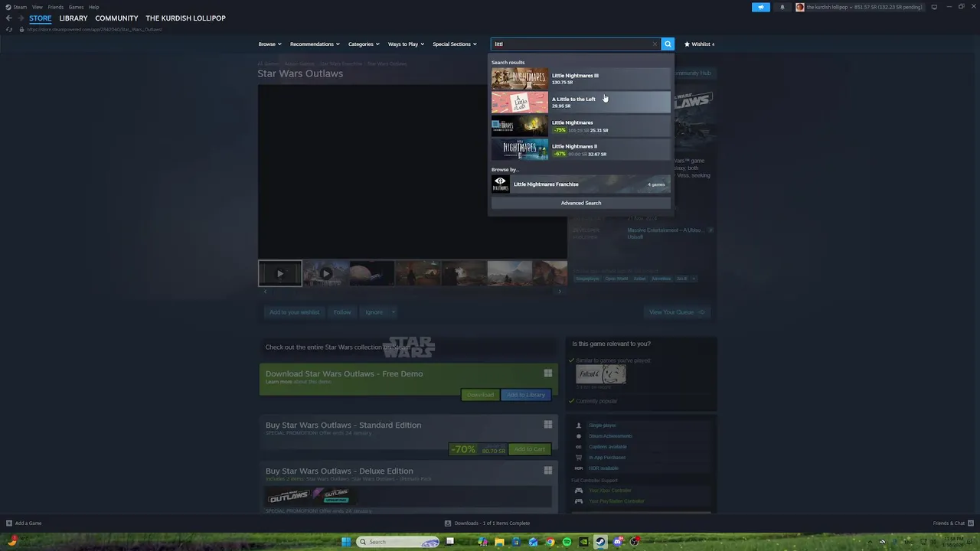Expand the Browse dropdown
The image size is (980, 551).
[x=269, y=44]
